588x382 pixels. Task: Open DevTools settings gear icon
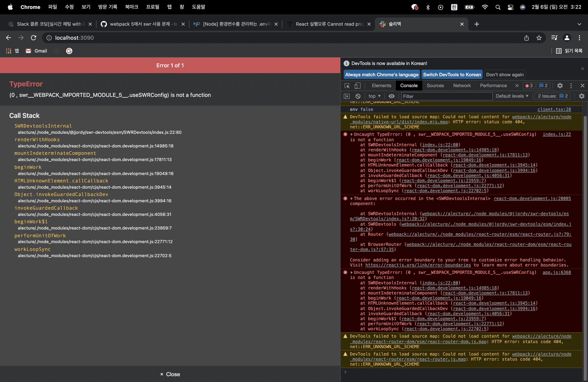[x=560, y=86]
